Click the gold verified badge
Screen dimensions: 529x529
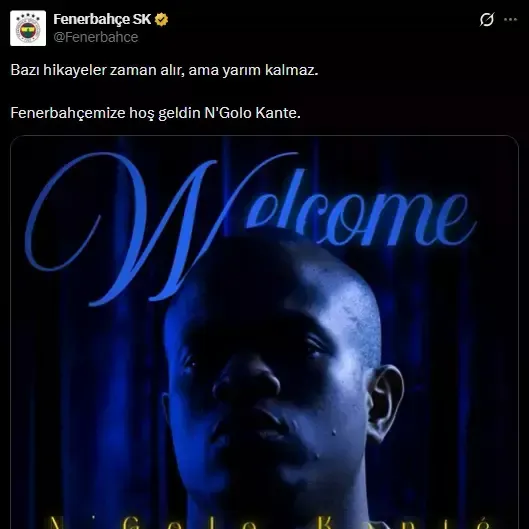click(x=162, y=20)
